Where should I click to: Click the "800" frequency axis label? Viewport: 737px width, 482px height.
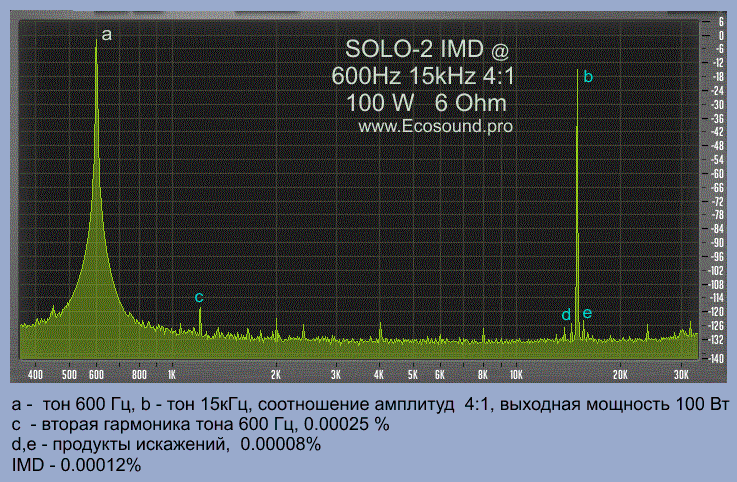tap(139, 375)
